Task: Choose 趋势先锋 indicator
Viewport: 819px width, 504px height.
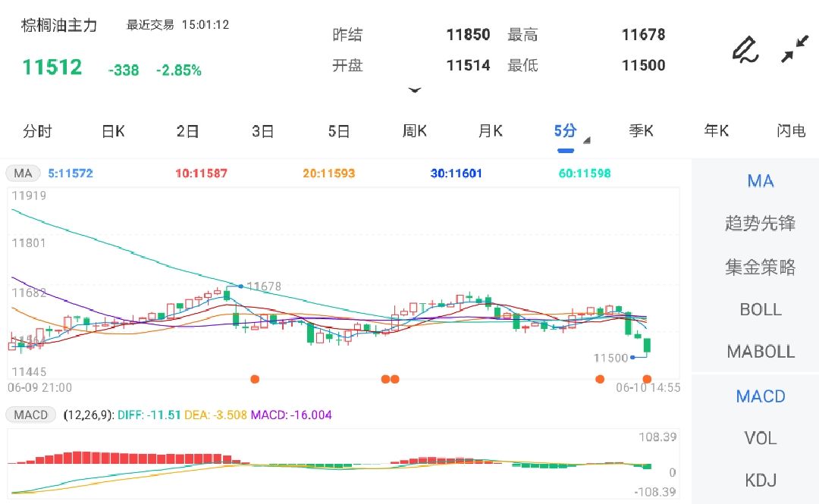Action: pyautogui.click(x=761, y=224)
